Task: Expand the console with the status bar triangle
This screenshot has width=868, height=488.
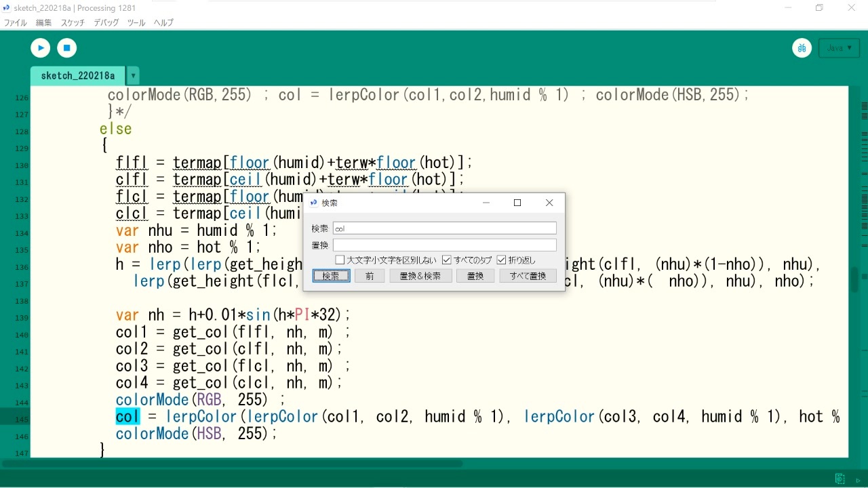Action: click(858, 480)
